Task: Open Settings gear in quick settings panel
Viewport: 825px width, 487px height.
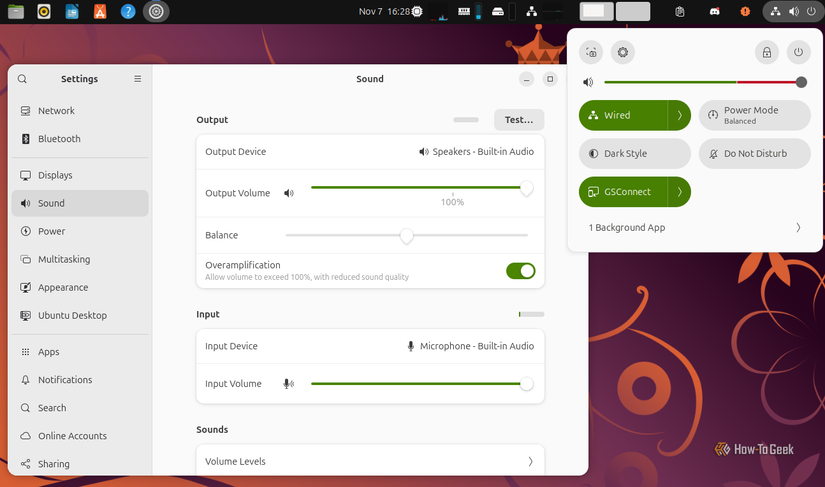Action: click(x=623, y=52)
